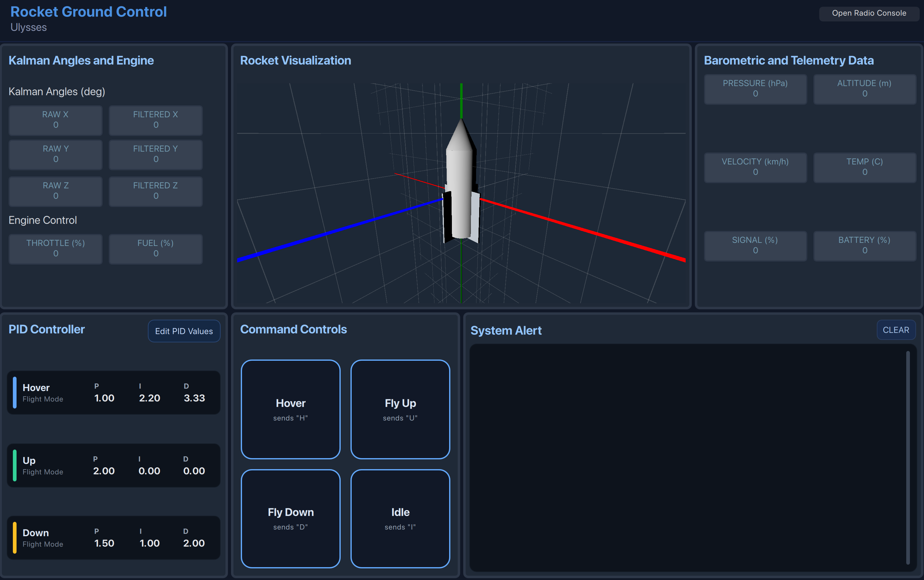Click the Rocket Ground Control title
This screenshot has height=580, width=924.
coord(89,12)
